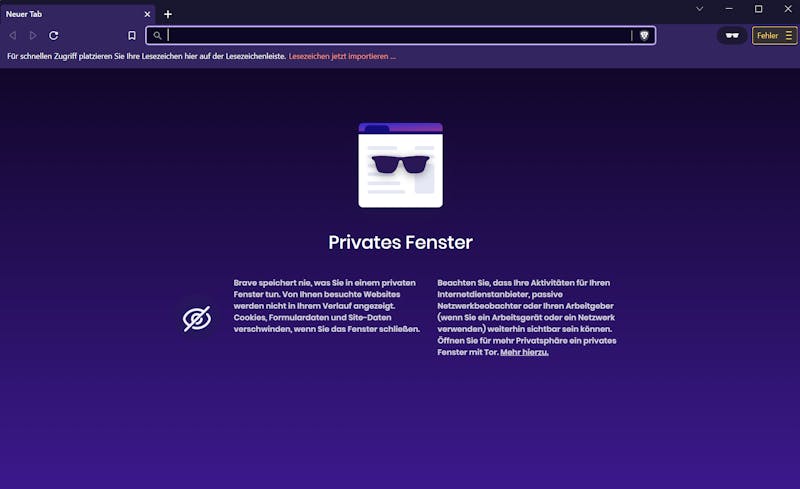Screen dimensions: 800x489
Task: Click paragraph starting 'Beachten Sie, dass'
Action: click(x=527, y=317)
